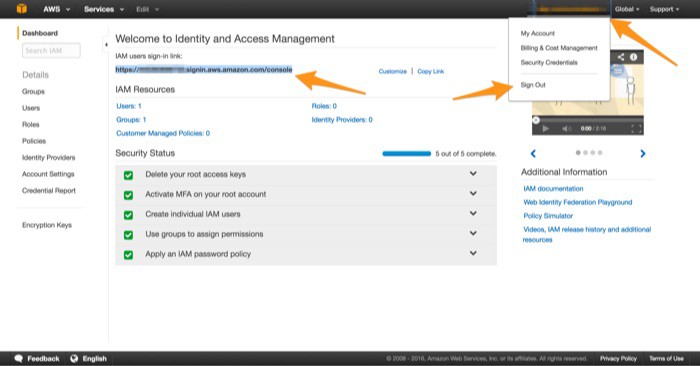The height and width of the screenshot is (366, 700).
Task: Click the Feedback speech bubble icon
Action: pyautogui.click(x=19, y=358)
